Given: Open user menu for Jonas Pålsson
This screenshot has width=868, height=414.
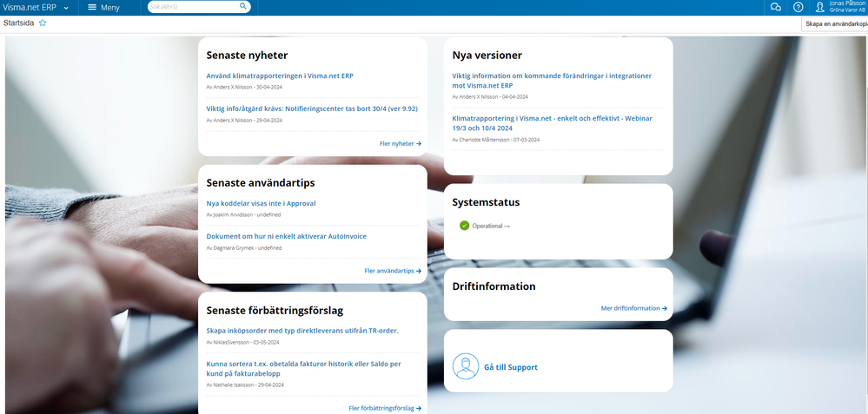Looking at the screenshot, I should (x=847, y=7).
